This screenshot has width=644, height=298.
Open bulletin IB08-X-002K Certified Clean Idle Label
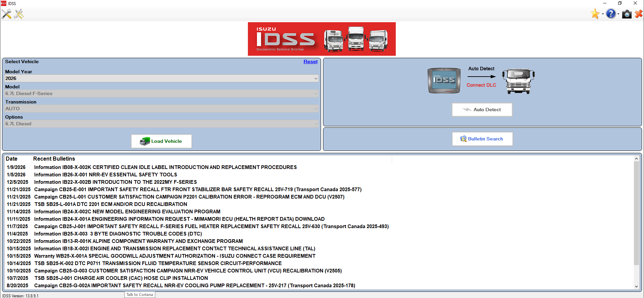(165, 167)
